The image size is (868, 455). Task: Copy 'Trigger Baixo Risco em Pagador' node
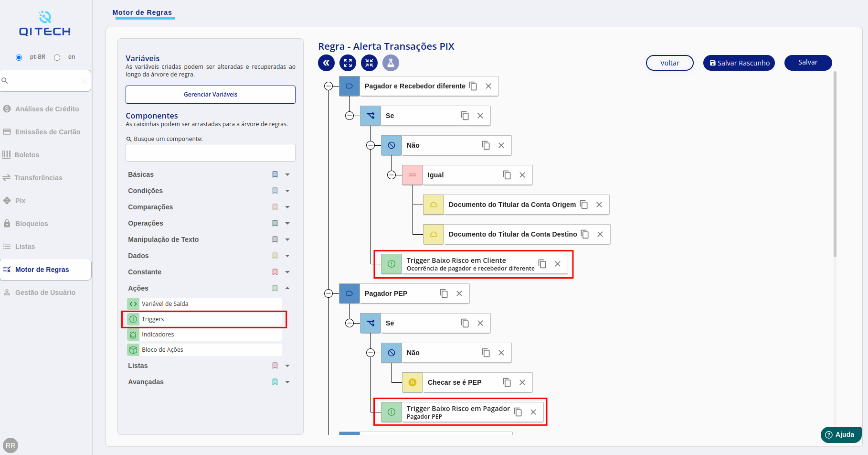[x=518, y=412]
